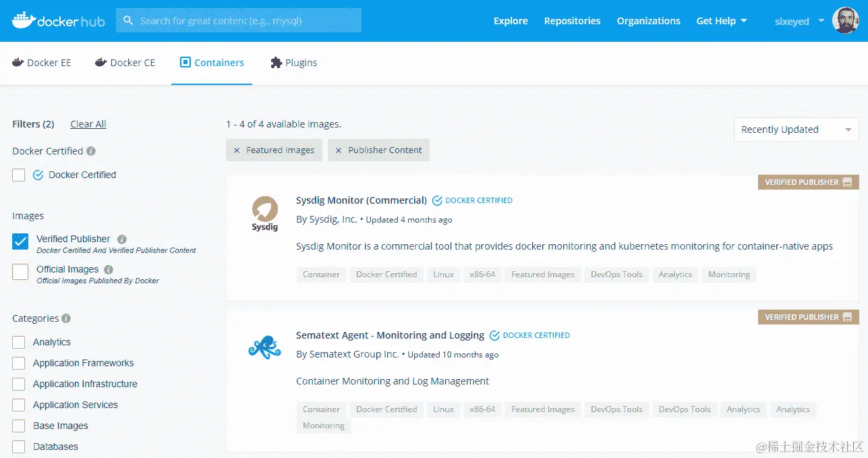The width and height of the screenshot is (868, 458).
Task: Click the x86-64 tag on Sematext card
Action: tap(482, 409)
